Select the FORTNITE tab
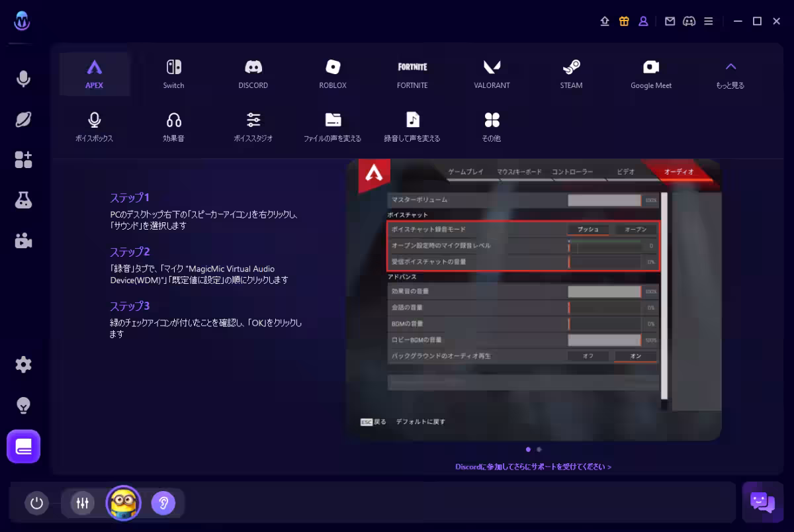 (412, 73)
